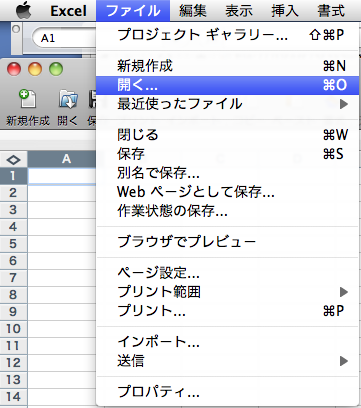This screenshot has height=408, width=361.
Task: Click the yellow minimize window button
Action: [x=35, y=69]
